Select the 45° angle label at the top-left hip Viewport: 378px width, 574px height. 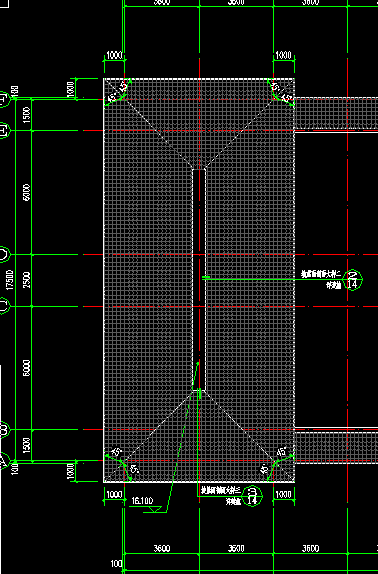point(124,86)
